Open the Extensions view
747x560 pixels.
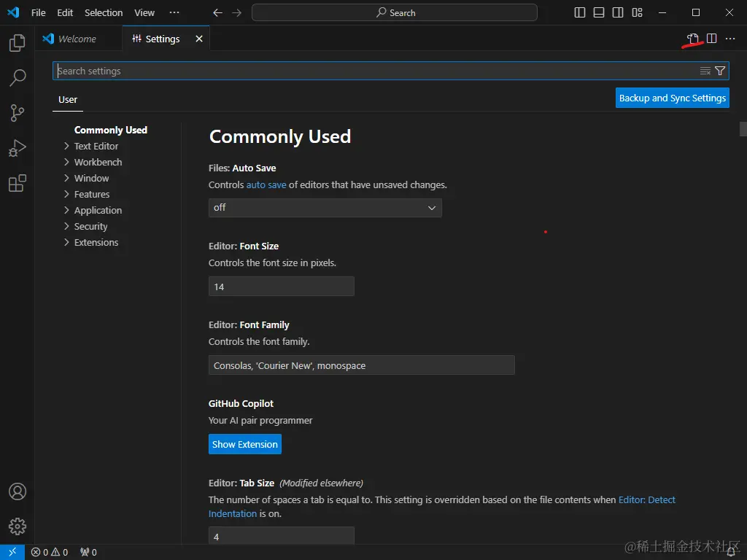click(18, 183)
